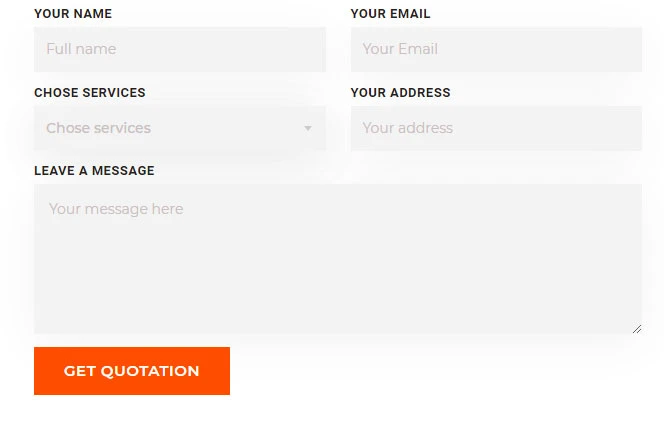Click the YOUR NAME label
664x437 pixels.
pyautogui.click(x=73, y=14)
